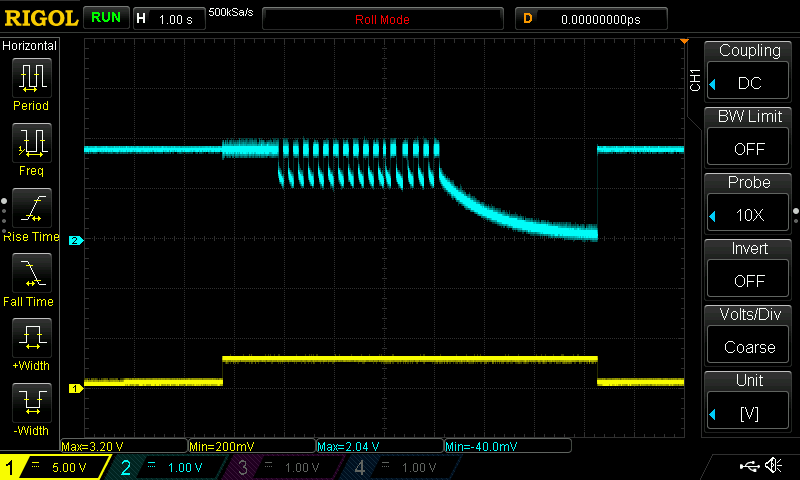Click the speaker sound icon
This screenshot has width=800, height=480.
(773, 466)
